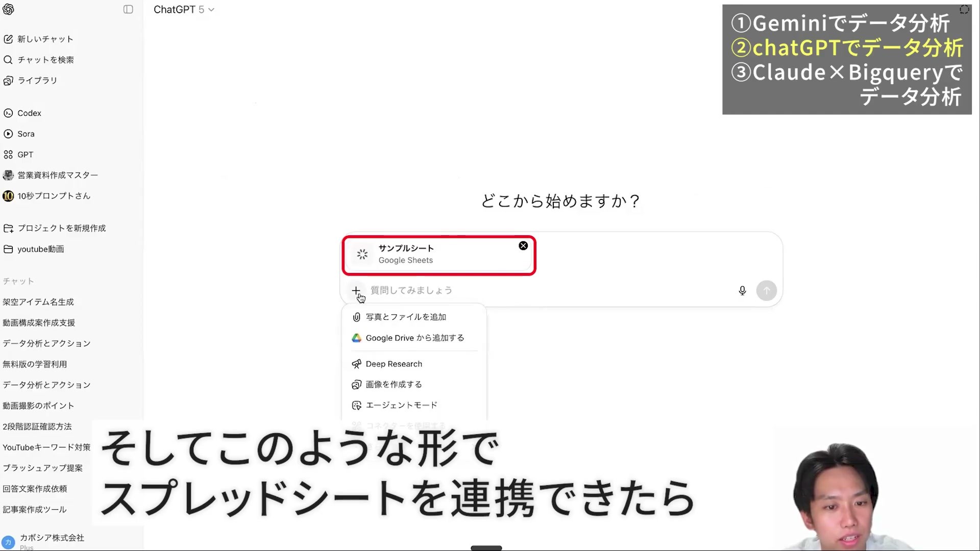Screen dimensions: 980x551
Task: Open chat 無料版の学習利用
Action: pos(35,364)
